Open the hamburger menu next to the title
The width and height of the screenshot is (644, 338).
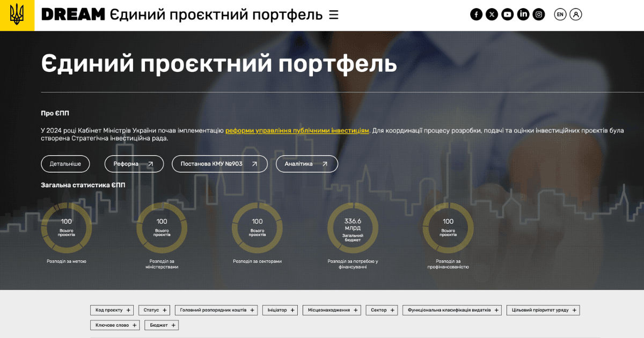334,14
